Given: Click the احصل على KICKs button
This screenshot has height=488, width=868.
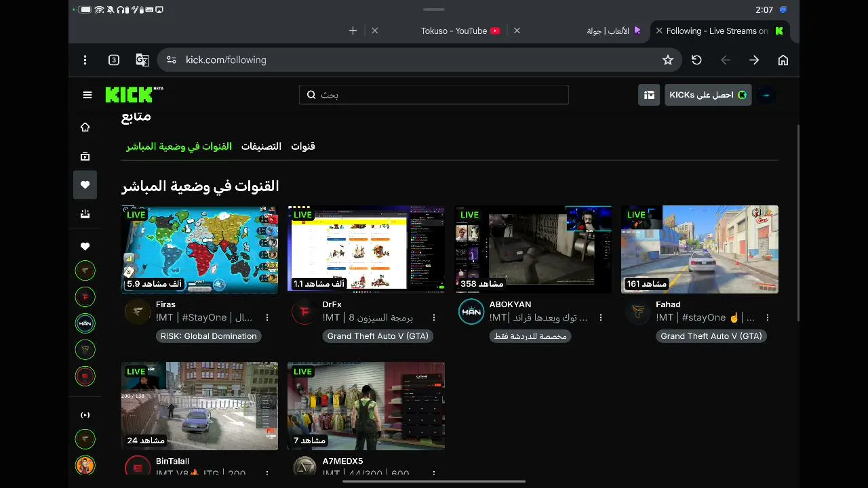Looking at the screenshot, I should pyautogui.click(x=708, y=95).
